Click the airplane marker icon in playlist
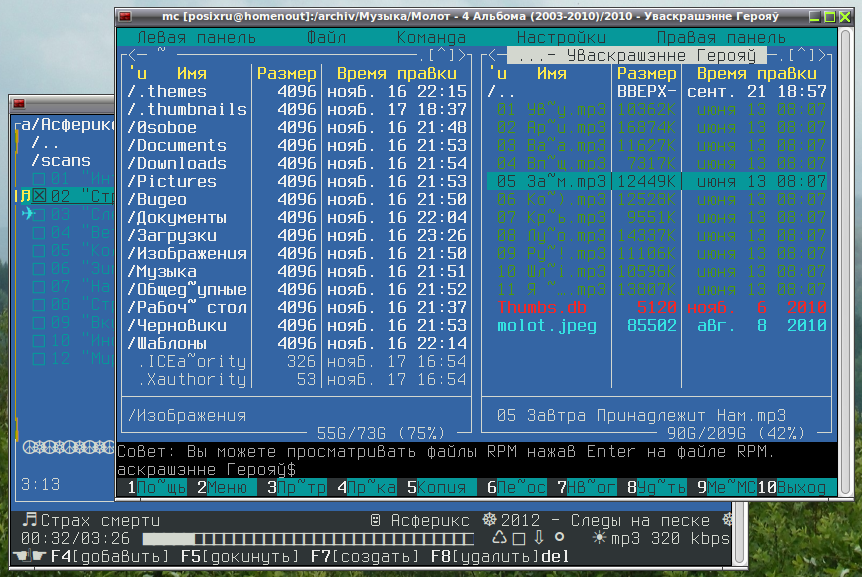Image resolution: width=862 pixels, height=577 pixels. click(28, 214)
